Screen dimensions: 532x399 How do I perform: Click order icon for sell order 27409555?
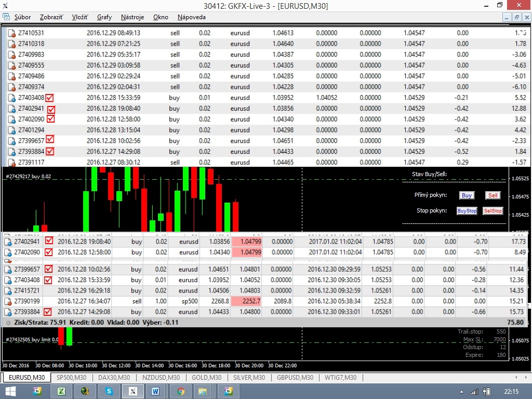[11, 65]
